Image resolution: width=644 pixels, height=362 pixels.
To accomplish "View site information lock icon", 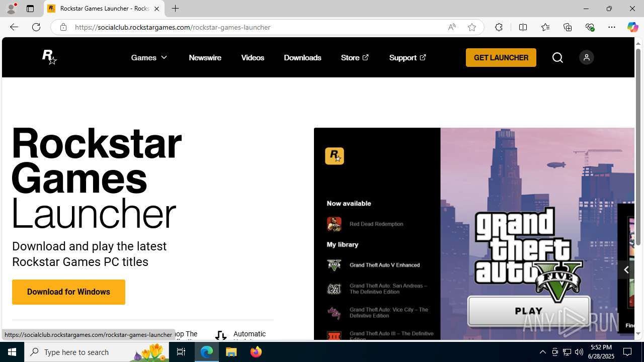I will [x=63, y=27].
